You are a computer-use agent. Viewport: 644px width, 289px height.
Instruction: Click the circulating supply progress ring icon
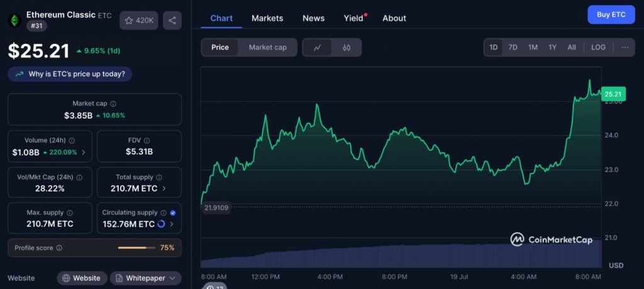coord(162,224)
